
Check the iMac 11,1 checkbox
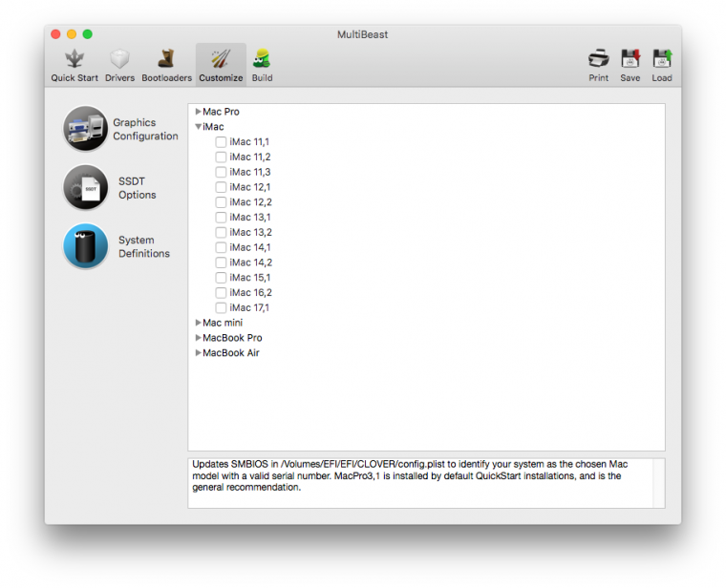click(221, 142)
